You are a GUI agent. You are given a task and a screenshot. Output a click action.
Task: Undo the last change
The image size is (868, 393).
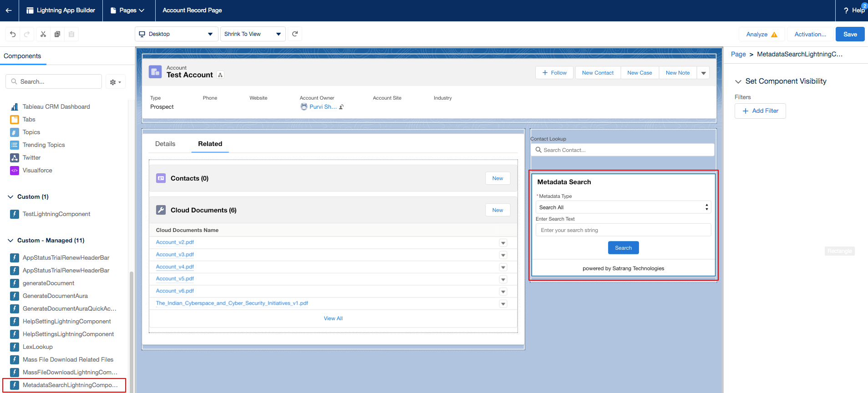tap(13, 34)
